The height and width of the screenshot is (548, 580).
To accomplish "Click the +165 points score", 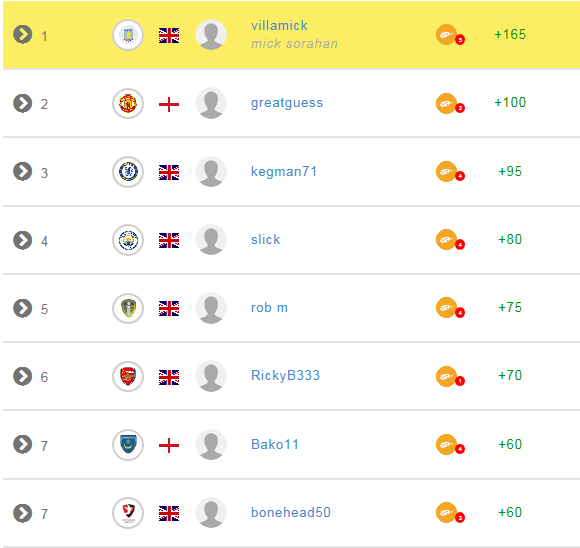I will click(510, 34).
